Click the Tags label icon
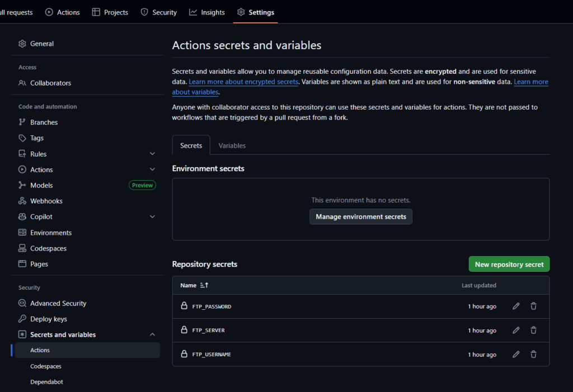The height and width of the screenshot is (392, 573). click(x=22, y=138)
